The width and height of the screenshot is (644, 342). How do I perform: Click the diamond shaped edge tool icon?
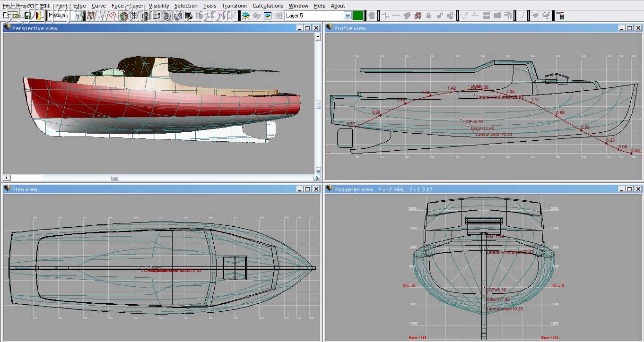tap(464, 16)
